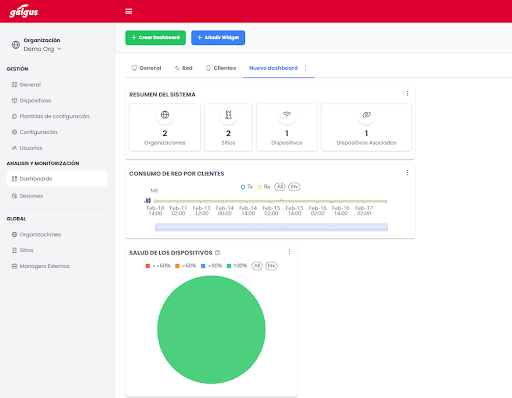512x398 pixels.
Task: Open the Salud de los Dispositivos options menu
Action: point(289,252)
